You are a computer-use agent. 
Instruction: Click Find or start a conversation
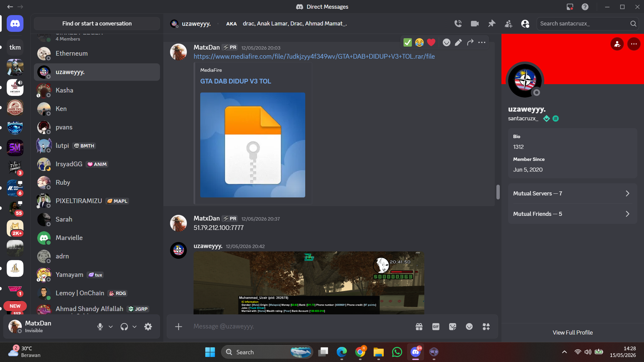click(x=97, y=23)
